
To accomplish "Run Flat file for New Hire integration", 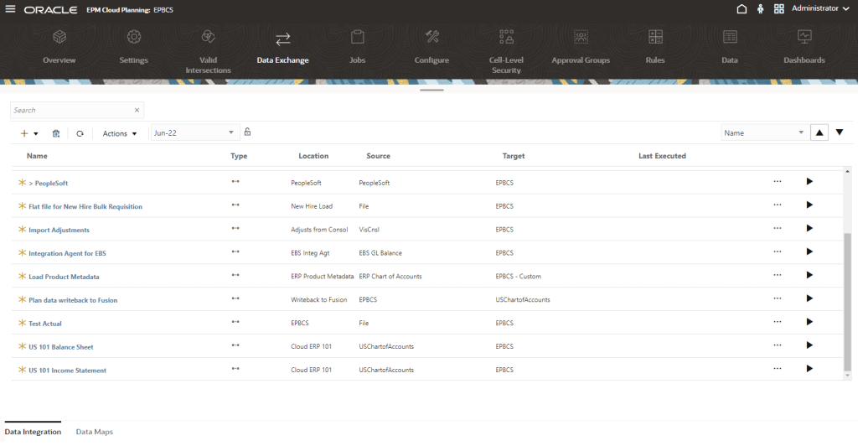I will tap(809, 205).
